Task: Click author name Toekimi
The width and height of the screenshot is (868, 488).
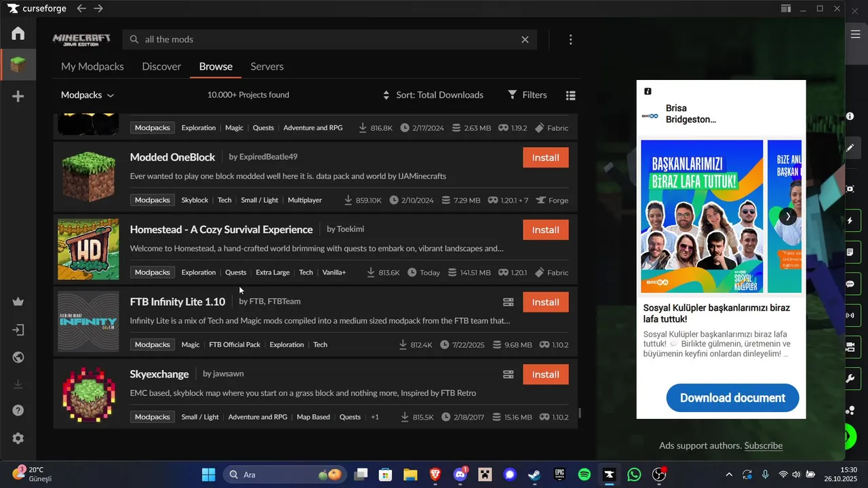Action: 351,229
